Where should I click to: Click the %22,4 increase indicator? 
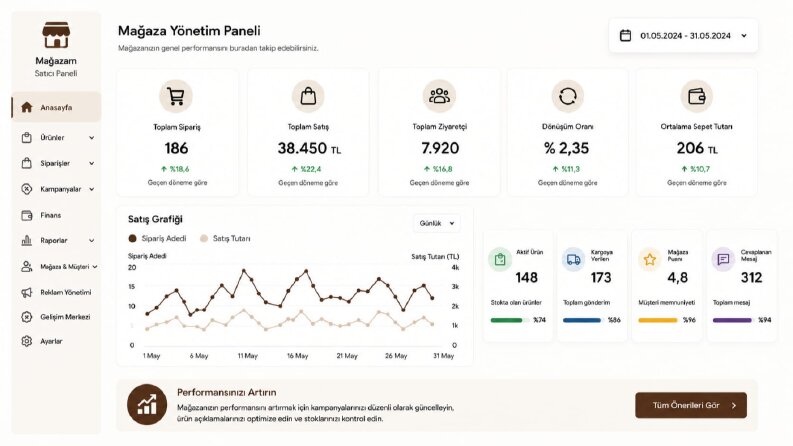(306, 169)
